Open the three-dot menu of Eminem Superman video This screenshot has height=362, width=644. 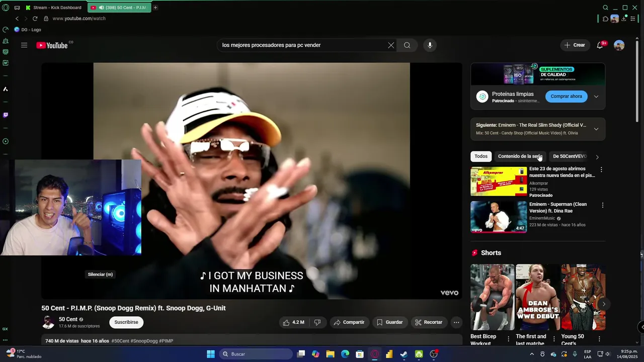click(x=603, y=205)
